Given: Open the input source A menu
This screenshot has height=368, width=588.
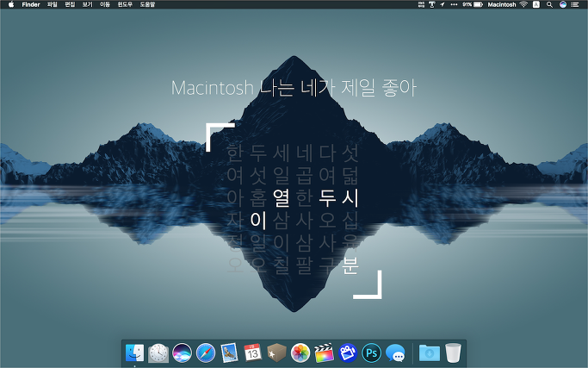Looking at the screenshot, I should click(x=536, y=4).
